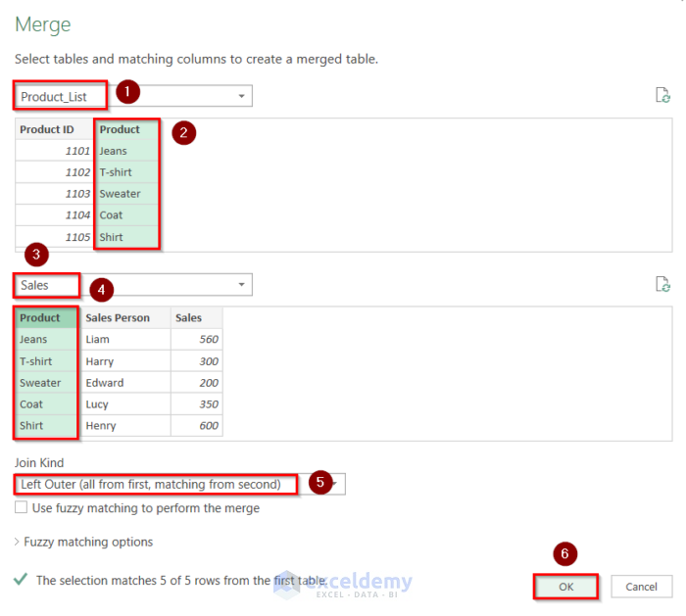This screenshot has height=616, width=686.
Task: Click Liam in Sales Person column
Action: 124,339
